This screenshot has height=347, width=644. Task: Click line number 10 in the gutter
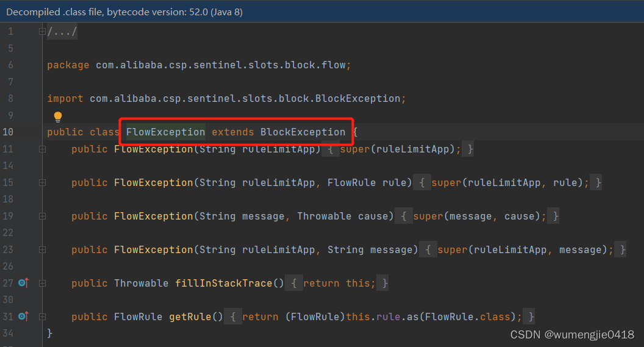(8, 132)
